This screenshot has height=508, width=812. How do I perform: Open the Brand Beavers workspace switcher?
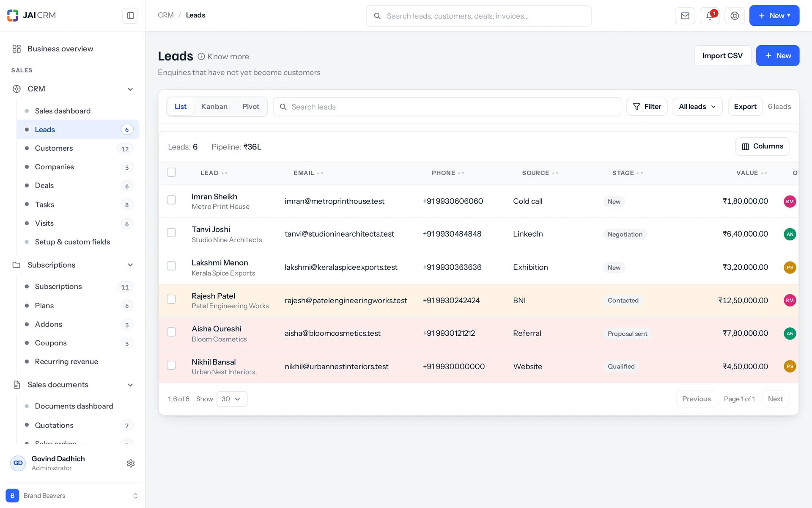point(72,495)
